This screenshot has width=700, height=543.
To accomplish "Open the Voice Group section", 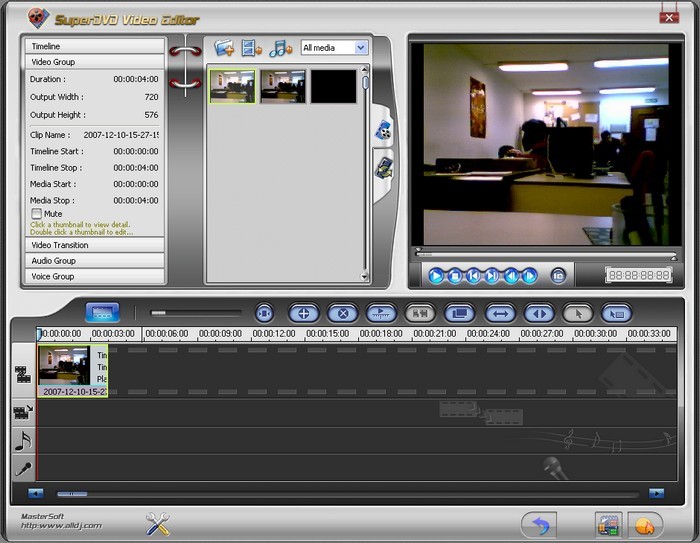I will coord(94,277).
